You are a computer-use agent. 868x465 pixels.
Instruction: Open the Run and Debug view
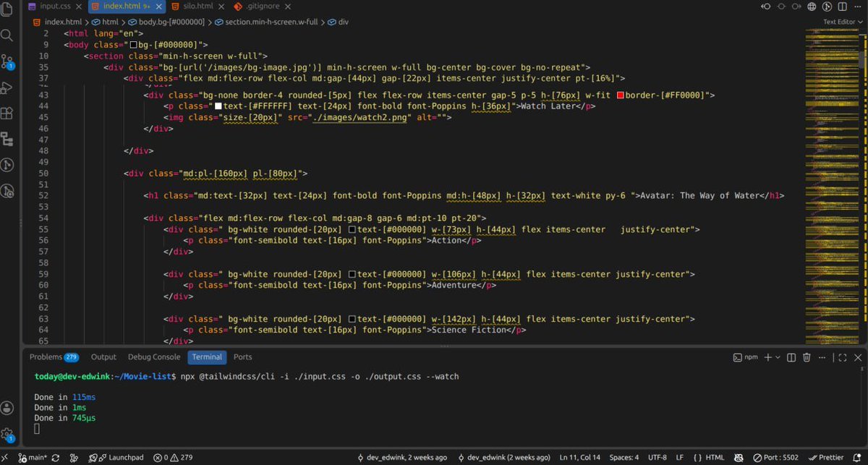click(x=7, y=88)
